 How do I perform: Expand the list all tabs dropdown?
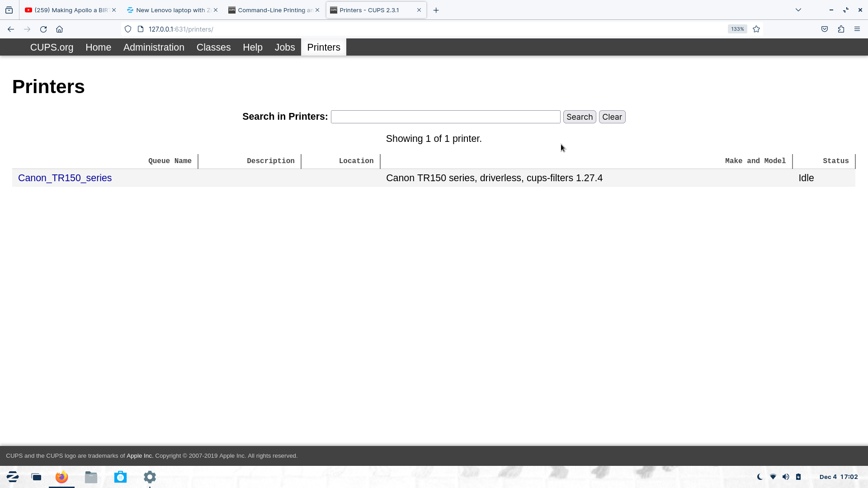coord(798,10)
